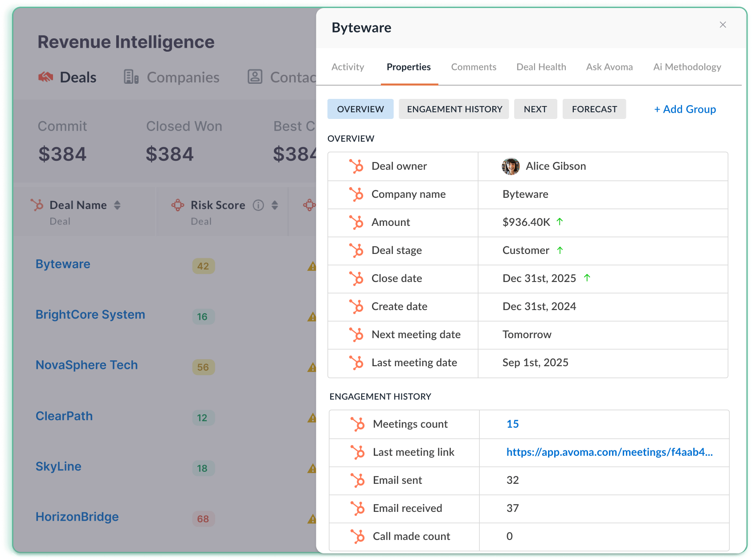Open the HorizonBridge deal
Image resolution: width=752 pixels, height=560 pixels.
(77, 517)
